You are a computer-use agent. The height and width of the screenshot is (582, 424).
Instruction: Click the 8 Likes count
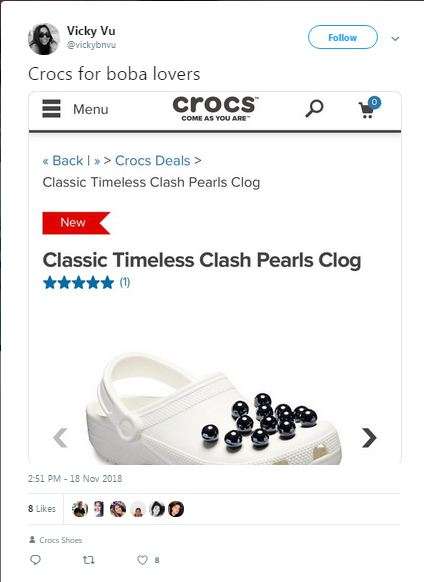point(42,509)
